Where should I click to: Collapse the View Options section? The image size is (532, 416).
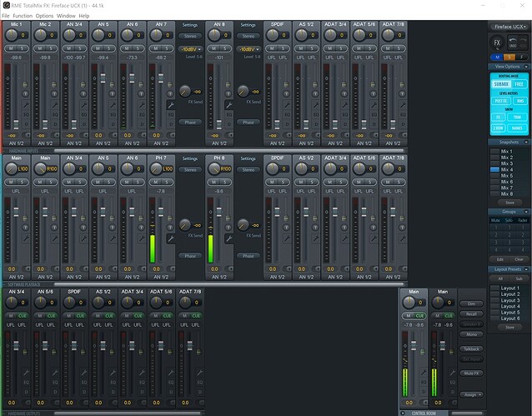click(x=526, y=67)
